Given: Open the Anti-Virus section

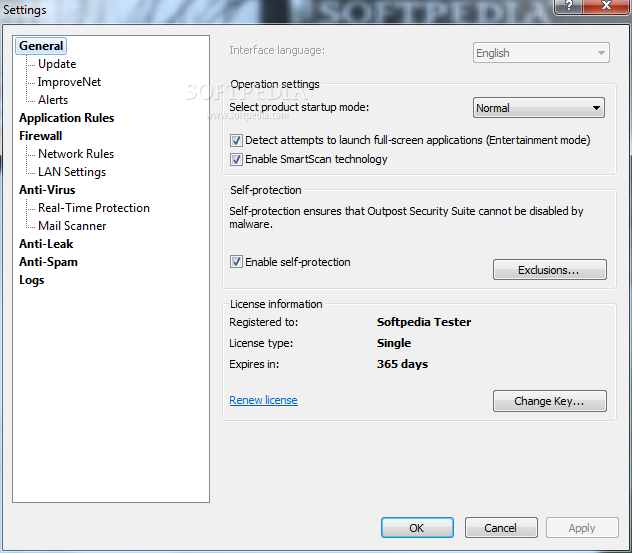Looking at the screenshot, I should point(47,190).
